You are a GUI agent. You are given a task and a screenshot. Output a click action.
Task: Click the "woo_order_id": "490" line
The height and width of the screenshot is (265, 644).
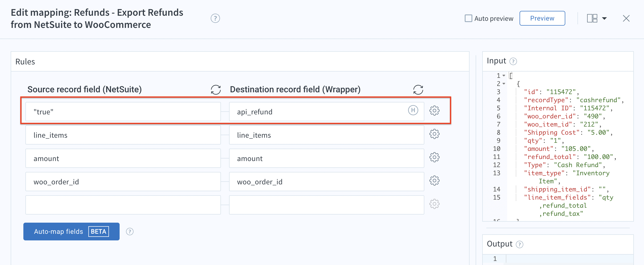coord(565,116)
